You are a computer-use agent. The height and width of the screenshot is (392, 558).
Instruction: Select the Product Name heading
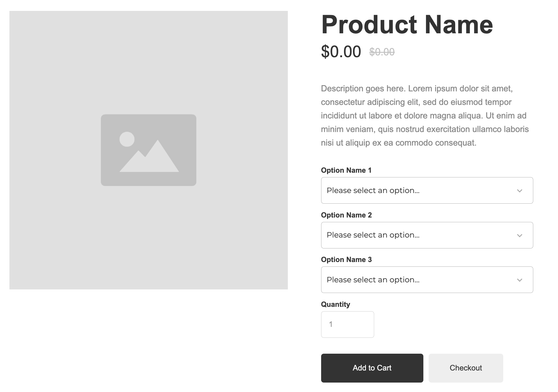pyautogui.click(x=407, y=25)
